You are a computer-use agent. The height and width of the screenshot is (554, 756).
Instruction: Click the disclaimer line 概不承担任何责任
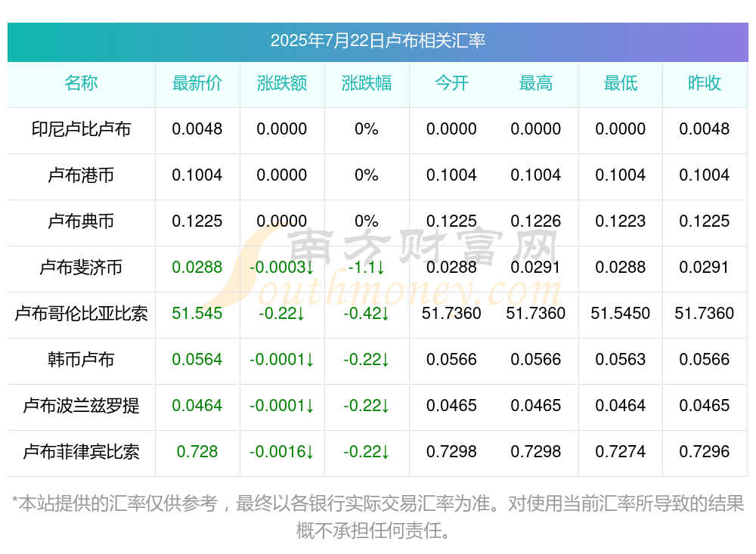(x=373, y=531)
